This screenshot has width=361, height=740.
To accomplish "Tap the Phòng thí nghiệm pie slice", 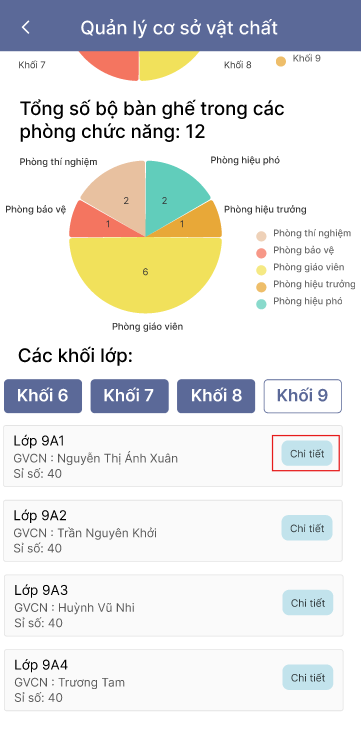I will pos(120,196).
